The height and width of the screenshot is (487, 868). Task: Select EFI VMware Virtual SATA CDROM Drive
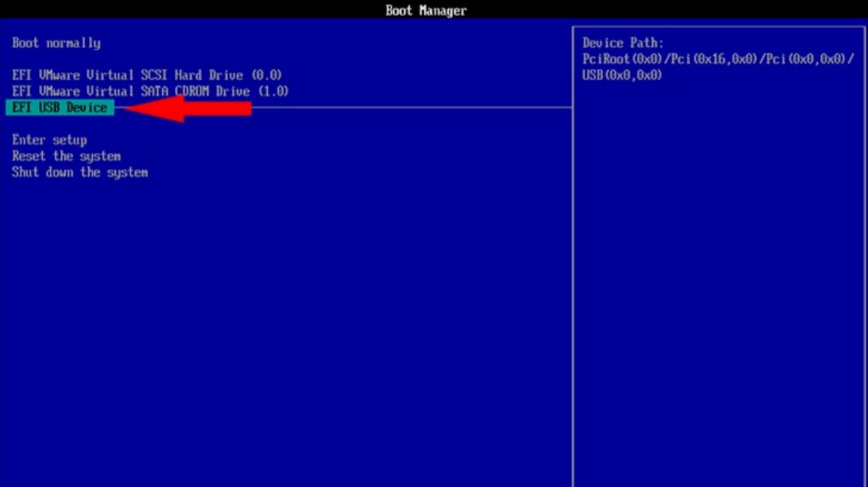pos(150,91)
